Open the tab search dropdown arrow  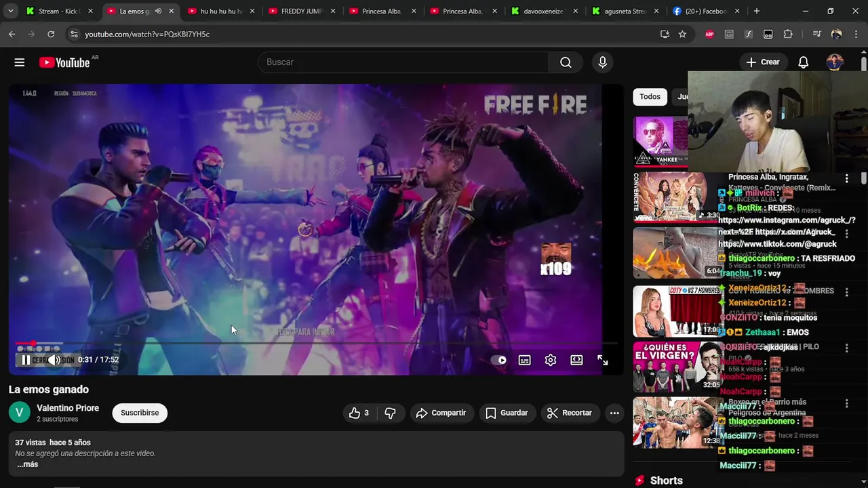click(x=10, y=11)
